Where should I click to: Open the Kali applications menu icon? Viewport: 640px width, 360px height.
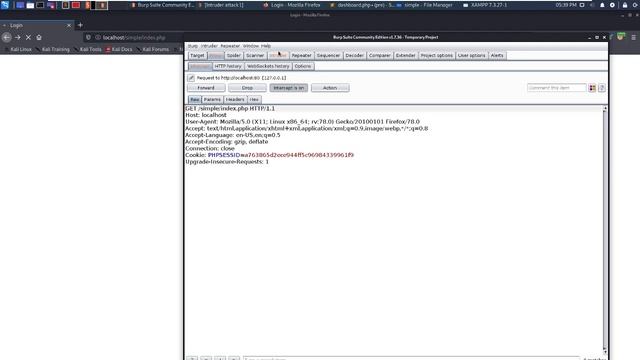4,5
